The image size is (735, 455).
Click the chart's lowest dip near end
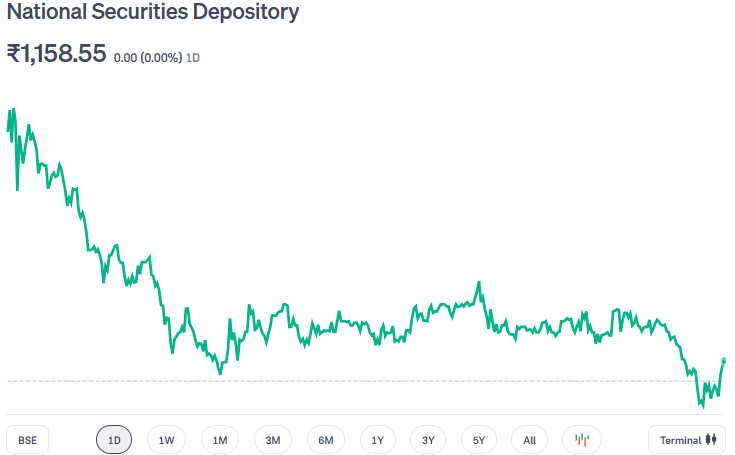(x=701, y=407)
